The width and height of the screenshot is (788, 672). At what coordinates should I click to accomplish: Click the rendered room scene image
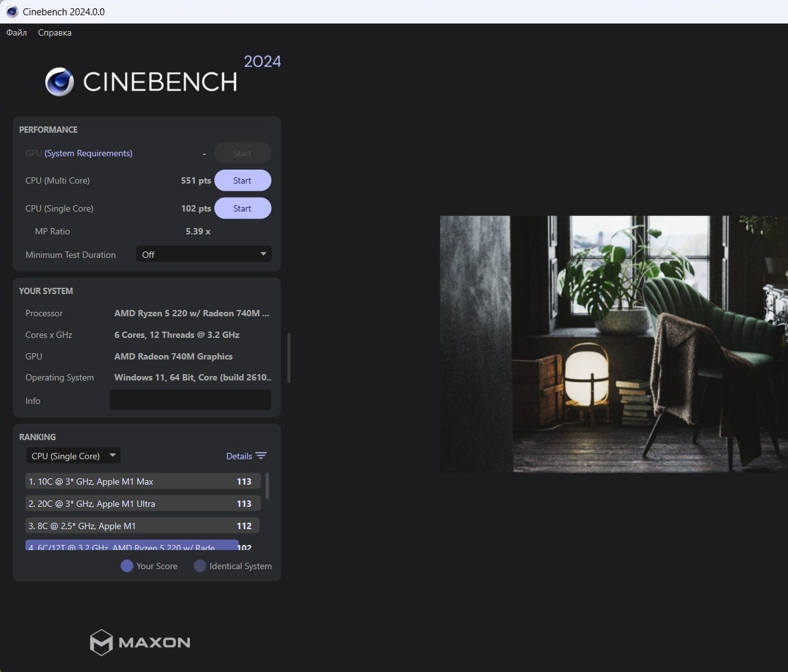(613, 344)
